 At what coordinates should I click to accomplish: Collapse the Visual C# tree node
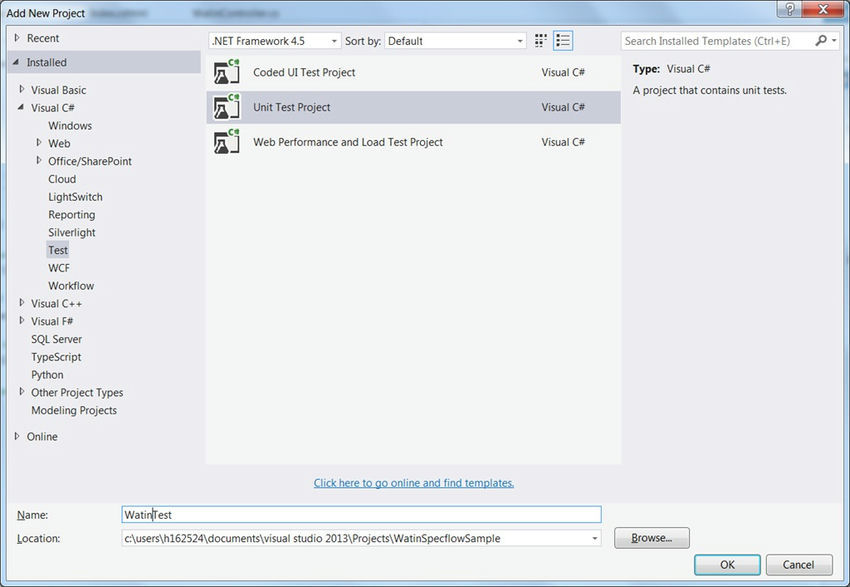pos(21,107)
